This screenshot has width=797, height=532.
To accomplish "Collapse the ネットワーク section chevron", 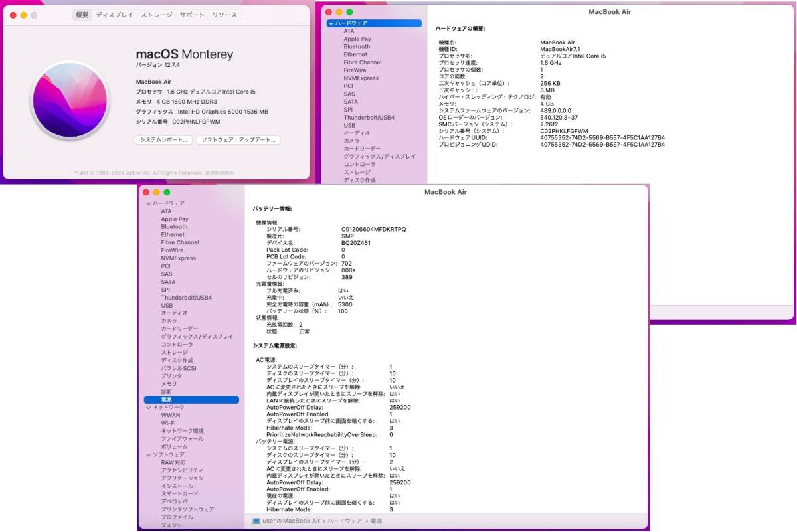I will pos(148,407).
